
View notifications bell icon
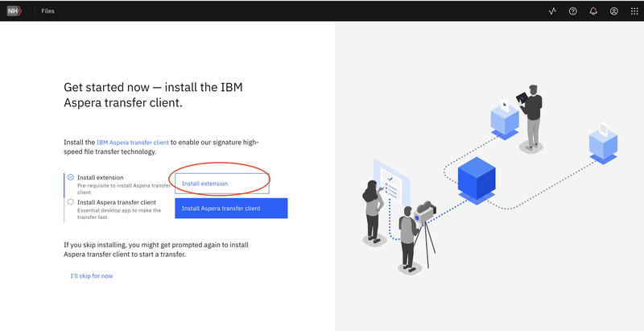593,11
